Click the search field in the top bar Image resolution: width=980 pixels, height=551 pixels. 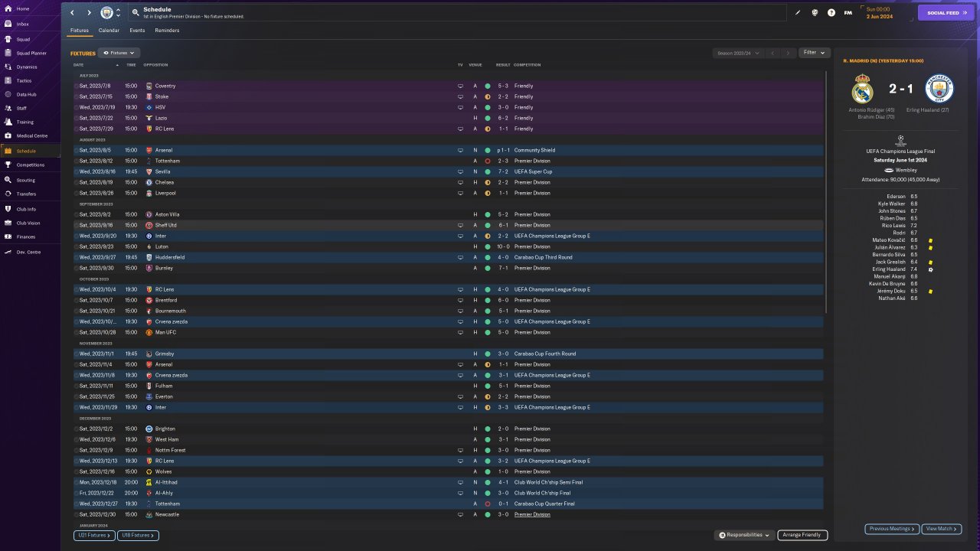click(458, 13)
